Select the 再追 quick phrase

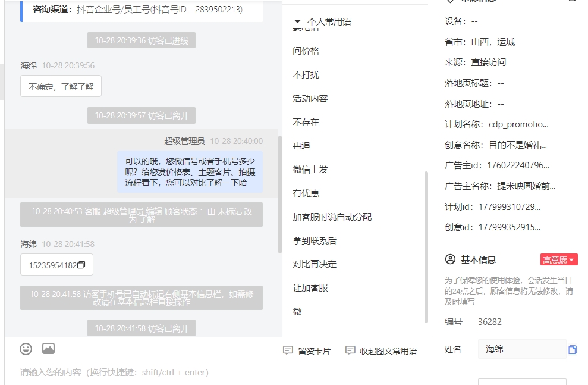(301, 146)
